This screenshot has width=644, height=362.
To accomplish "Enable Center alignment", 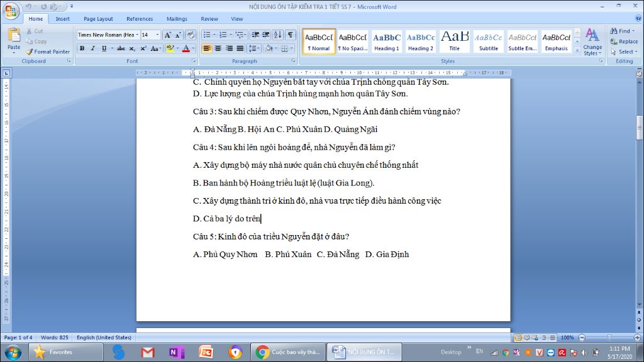I will [218, 48].
